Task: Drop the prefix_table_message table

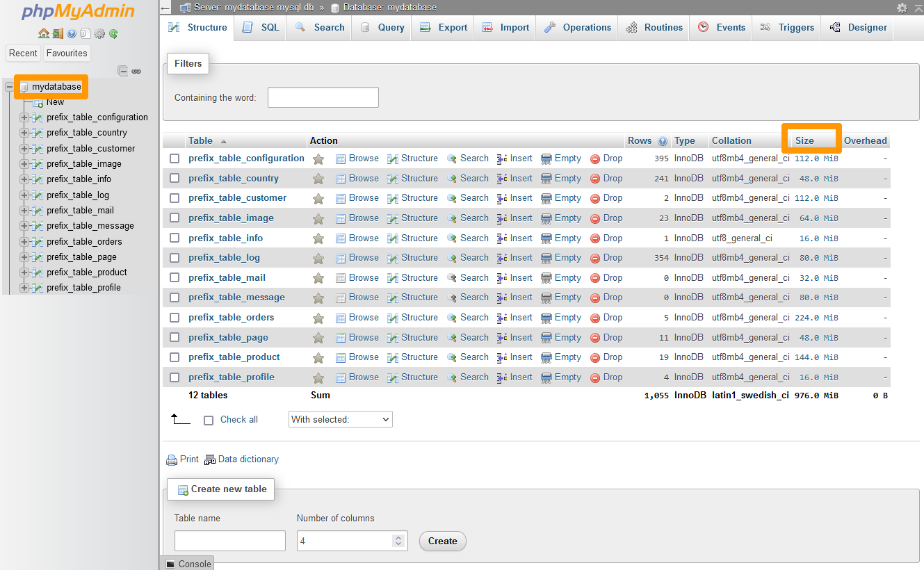Action: tap(613, 297)
